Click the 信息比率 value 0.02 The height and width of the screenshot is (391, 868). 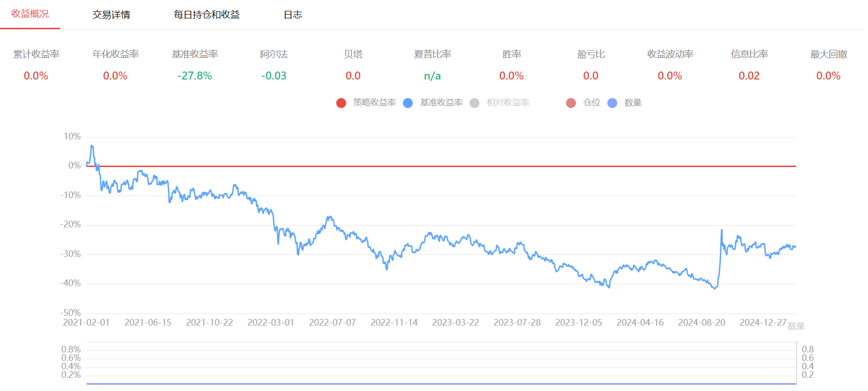749,76
